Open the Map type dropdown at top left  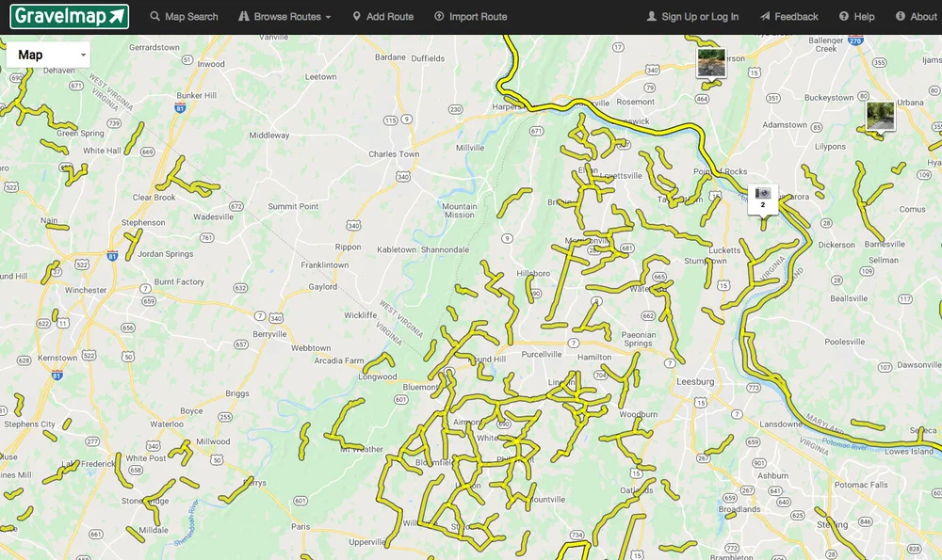click(46, 54)
